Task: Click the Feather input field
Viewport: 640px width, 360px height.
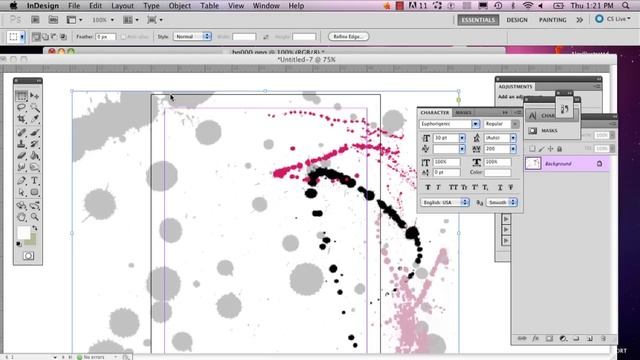Action: click(105, 37)
